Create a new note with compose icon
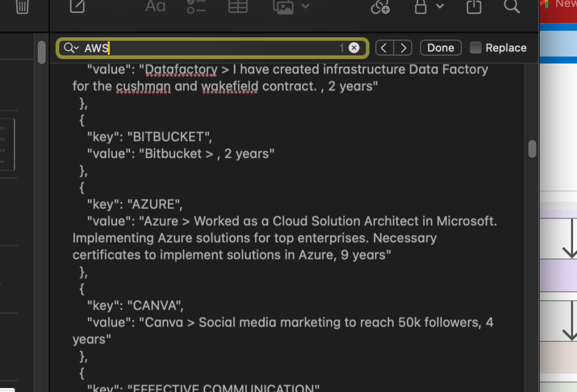This screenshot has height=392, width=577. pos(77,6)
